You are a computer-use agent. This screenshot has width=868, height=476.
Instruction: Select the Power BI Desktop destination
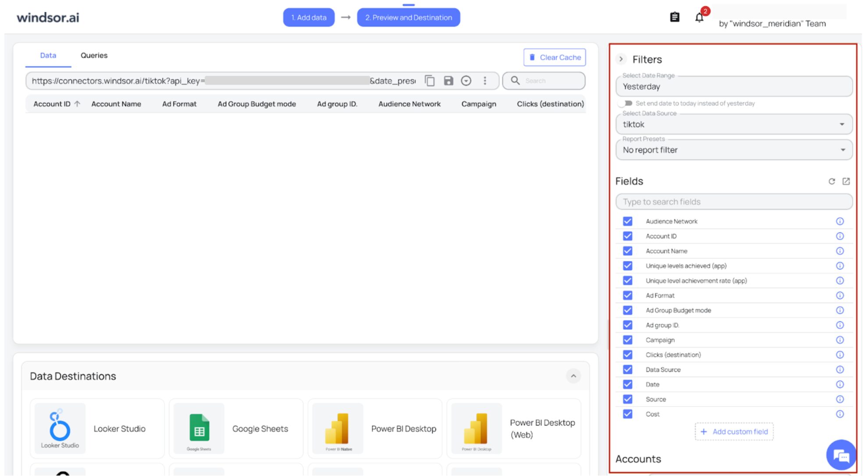click(375, 429)
